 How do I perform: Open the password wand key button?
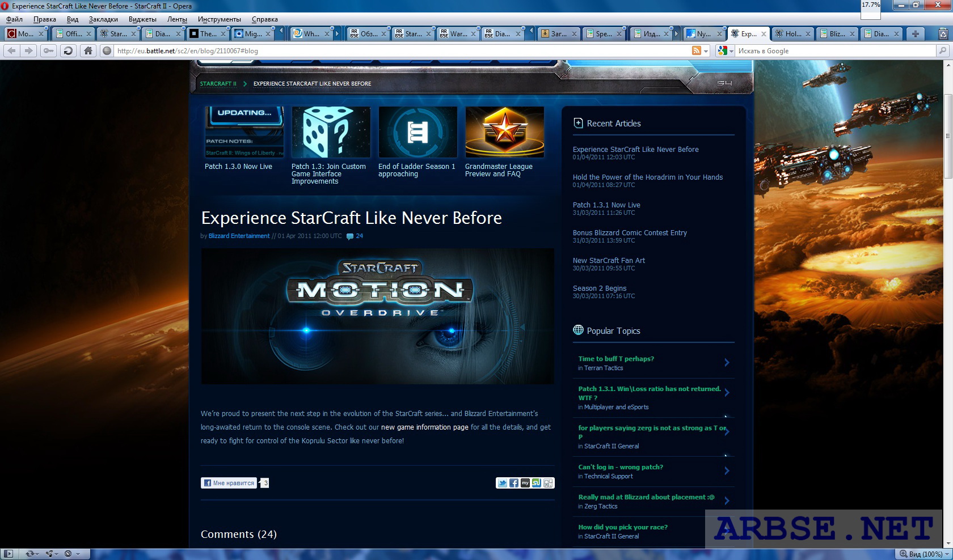pos(48,50)
